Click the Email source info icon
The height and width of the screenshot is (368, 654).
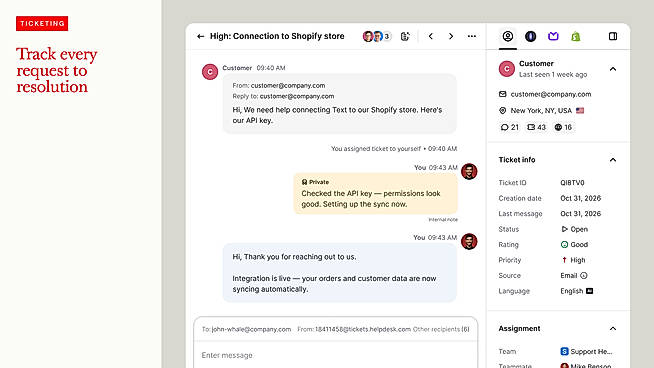click(584, 275)
